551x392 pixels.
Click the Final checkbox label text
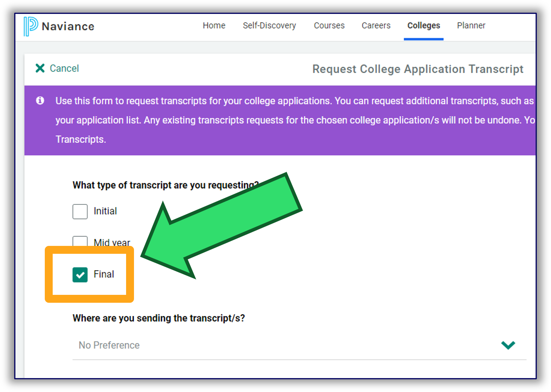click(104, 274)
